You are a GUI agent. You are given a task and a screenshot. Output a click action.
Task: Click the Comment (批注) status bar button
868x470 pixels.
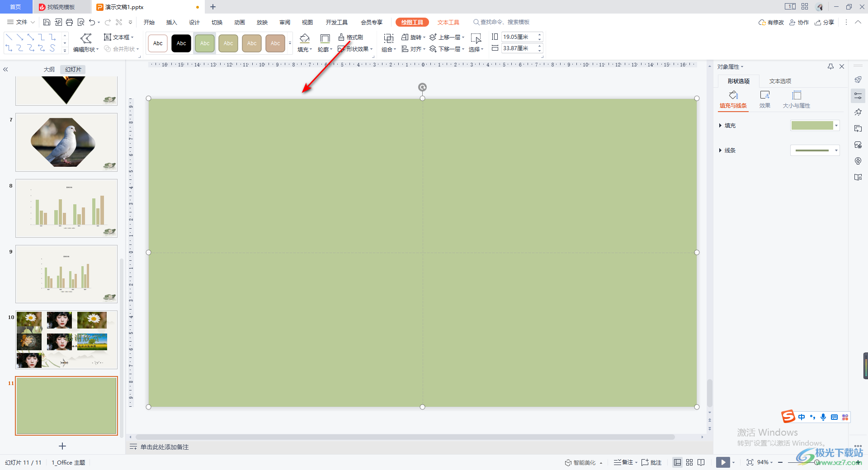[651, 462]
